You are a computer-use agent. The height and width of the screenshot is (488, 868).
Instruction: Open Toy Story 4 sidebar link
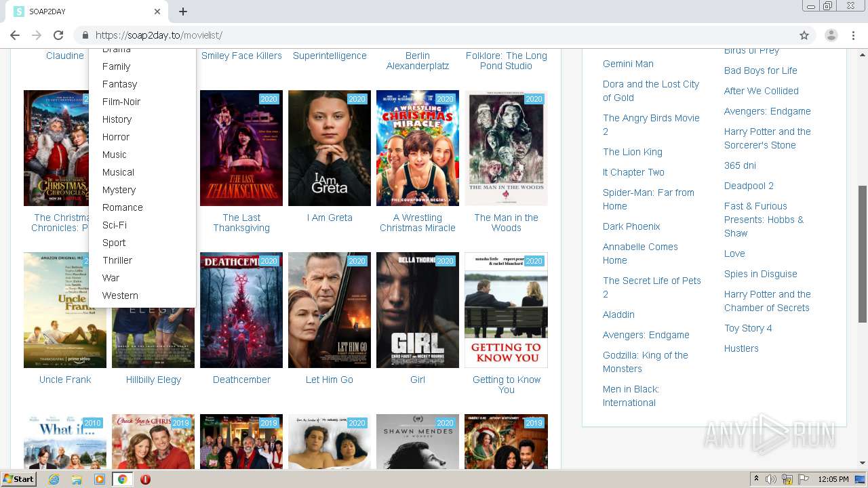point(748,328)
